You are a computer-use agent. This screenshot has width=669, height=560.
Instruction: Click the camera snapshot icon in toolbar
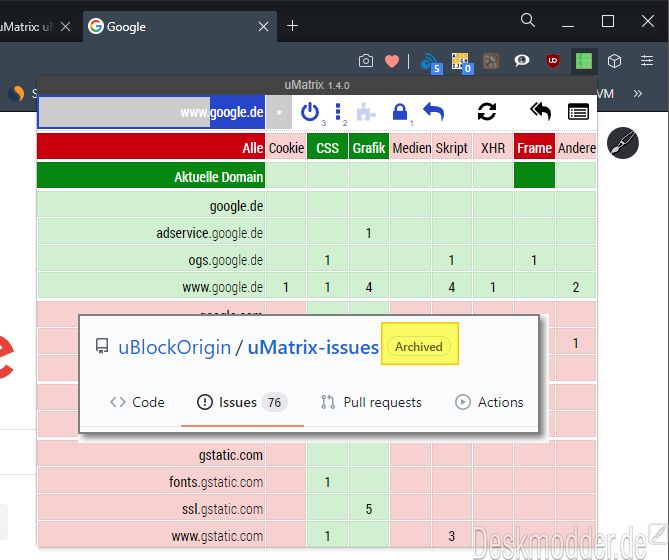tap(366, 61)
